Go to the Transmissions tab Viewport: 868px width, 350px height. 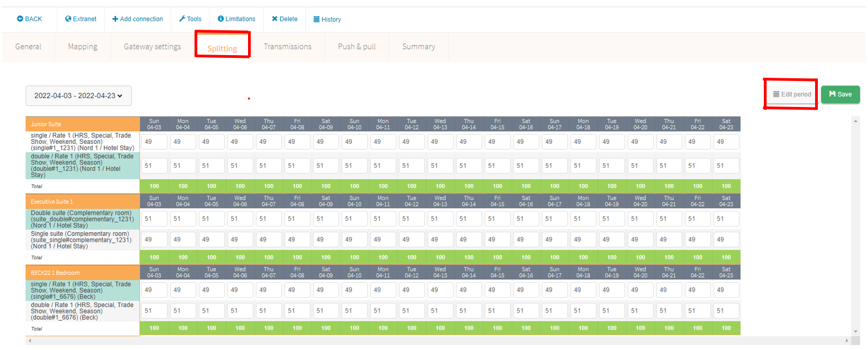(x=287, y=47)
